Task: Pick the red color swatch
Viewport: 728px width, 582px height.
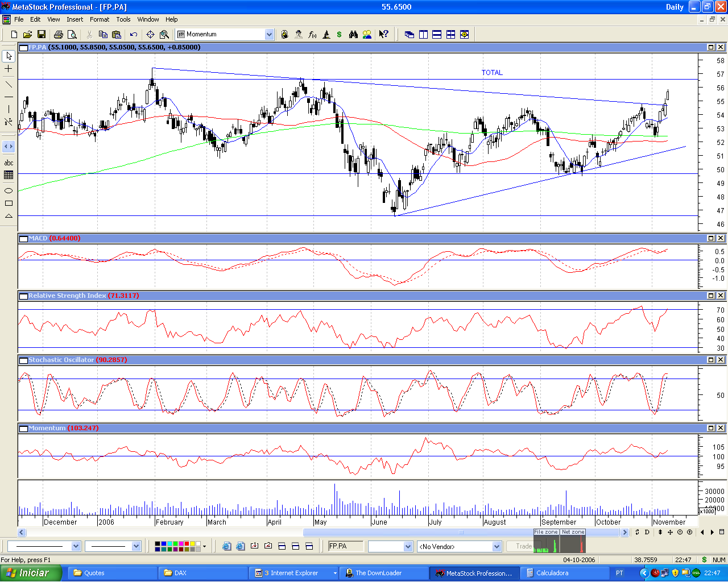Action: coord(187,544)
